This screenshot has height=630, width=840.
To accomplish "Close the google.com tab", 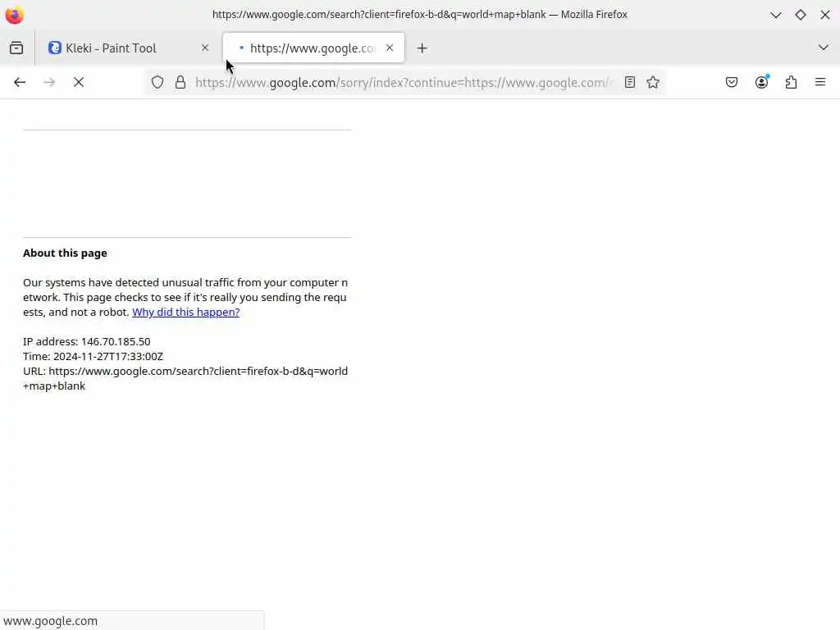I will click(x=390, y=48).
